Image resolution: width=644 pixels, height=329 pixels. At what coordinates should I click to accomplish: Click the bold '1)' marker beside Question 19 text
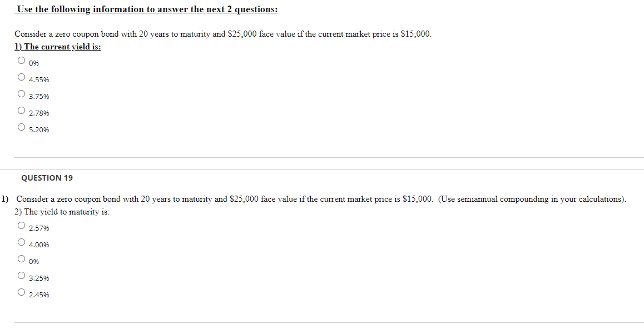tap(4, 200)
